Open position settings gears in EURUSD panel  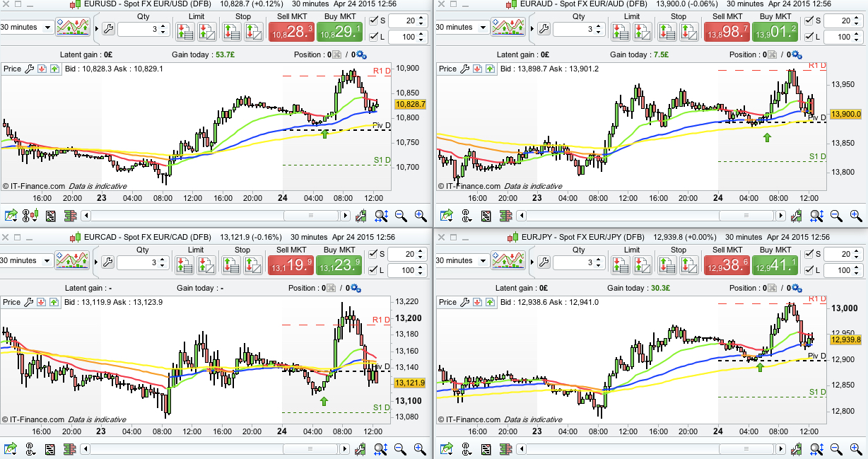(x=360, y=54)
